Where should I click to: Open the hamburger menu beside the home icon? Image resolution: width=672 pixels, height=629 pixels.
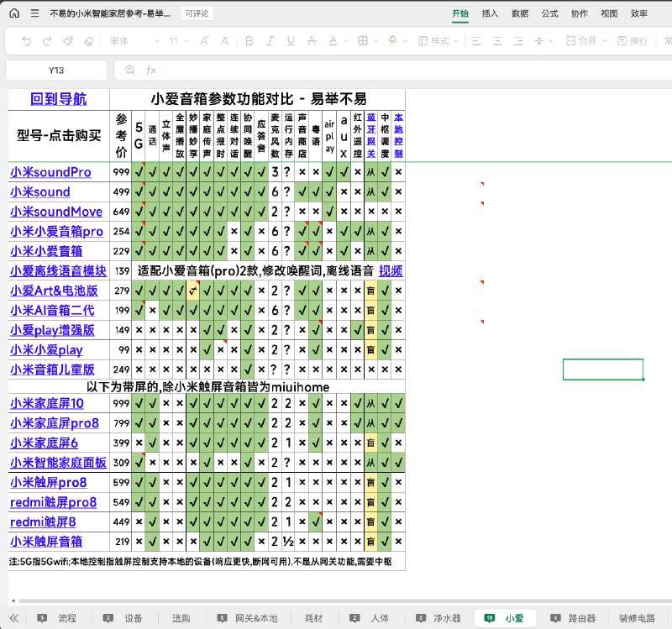coord(34,13)
